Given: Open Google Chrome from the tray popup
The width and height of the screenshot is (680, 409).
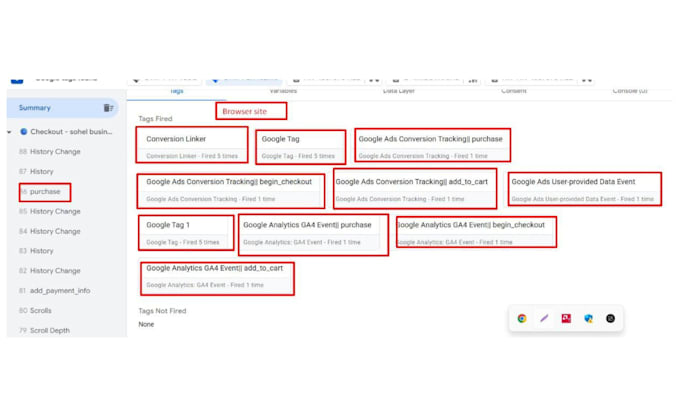Looking at the screenshot, I should [x=522, y=318].
